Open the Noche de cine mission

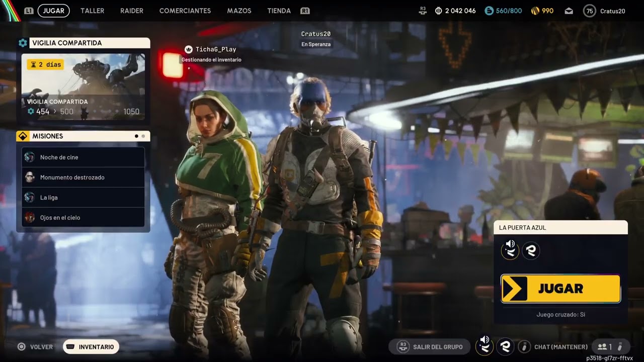click(x=83, y=157)
